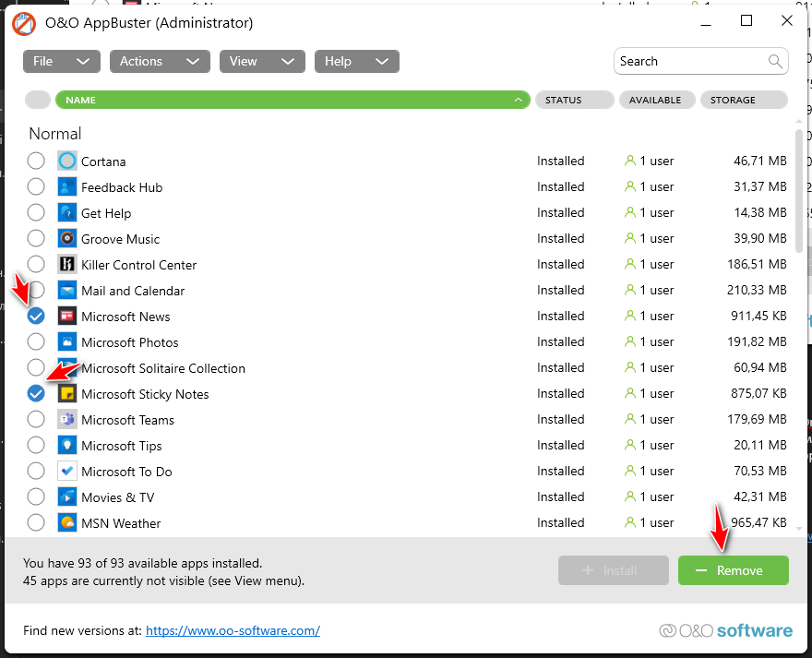Click the Killer Control Center icon

click(x=67, y=265)
